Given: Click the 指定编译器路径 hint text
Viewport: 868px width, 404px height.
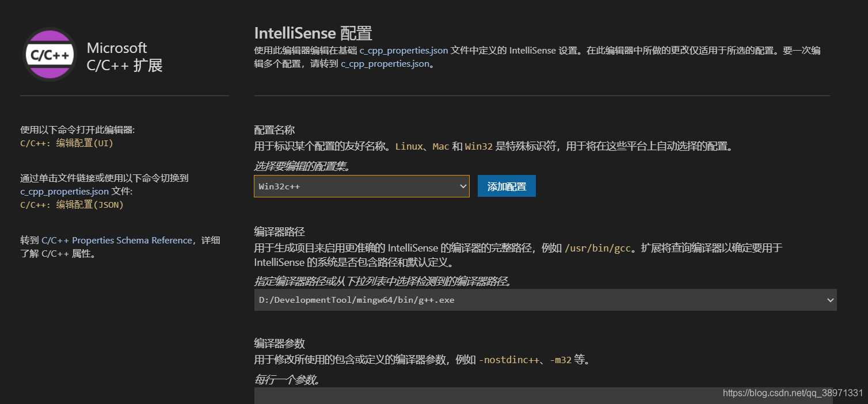Looking at the screenshot, I should tap(383, 281).
